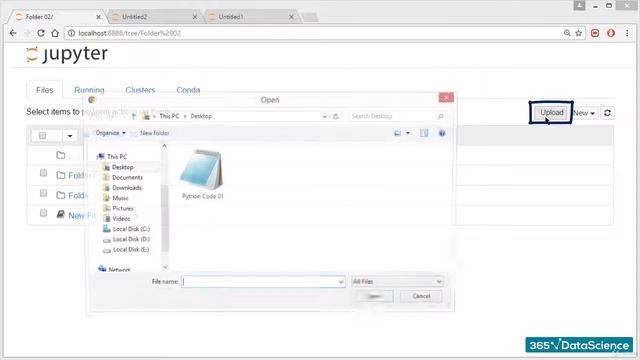This screenshot has height=360, width=640.
Task: Refresh the Jupyter notebook list
Action: (x=607, y=113)
